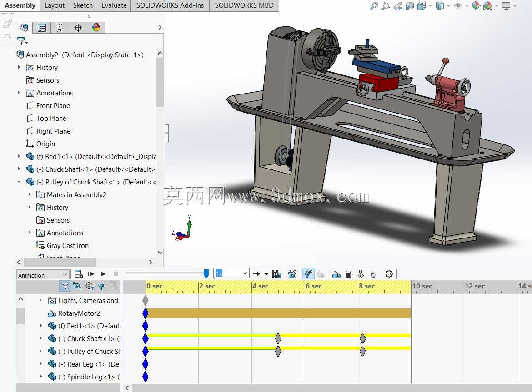Open the Display Style dropdown arrow
The image size is (532, 392).
[x=448, y=6]
